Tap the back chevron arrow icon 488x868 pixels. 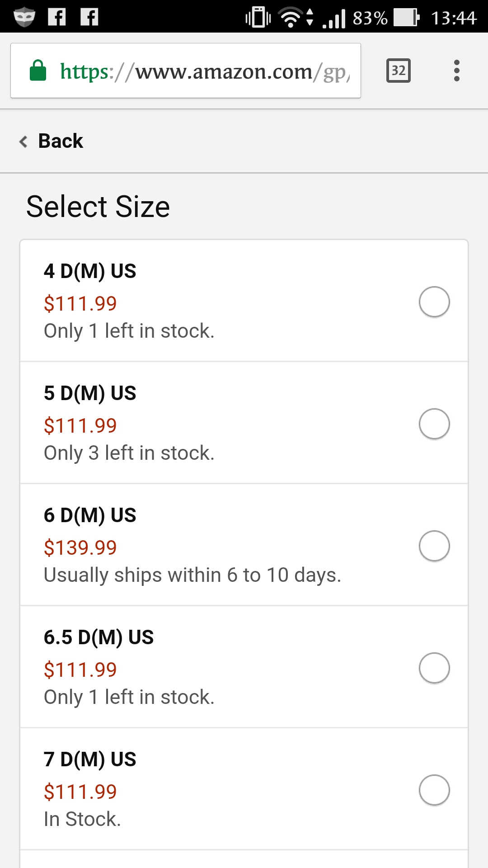click(23, 142)
